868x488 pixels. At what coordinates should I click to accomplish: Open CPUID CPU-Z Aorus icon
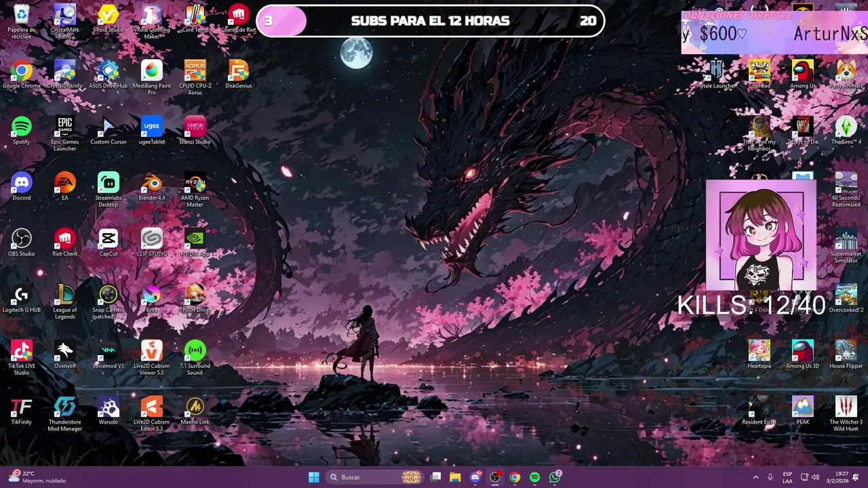coord(195,70)
